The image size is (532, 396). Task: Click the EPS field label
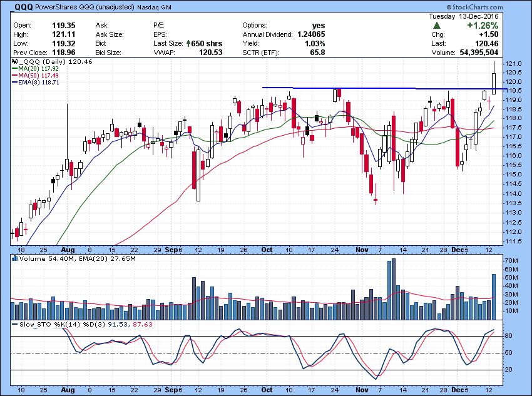[160, 34]
